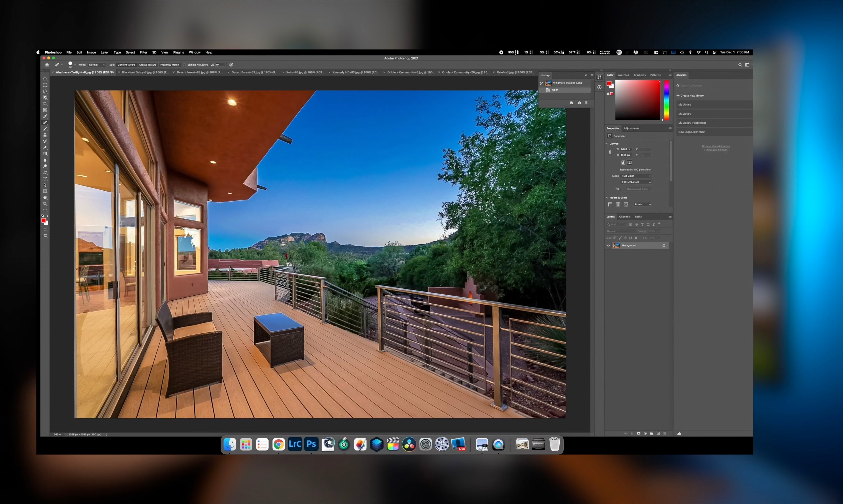
Task: Toggle canvas width-height link
Action: (610, 152)
